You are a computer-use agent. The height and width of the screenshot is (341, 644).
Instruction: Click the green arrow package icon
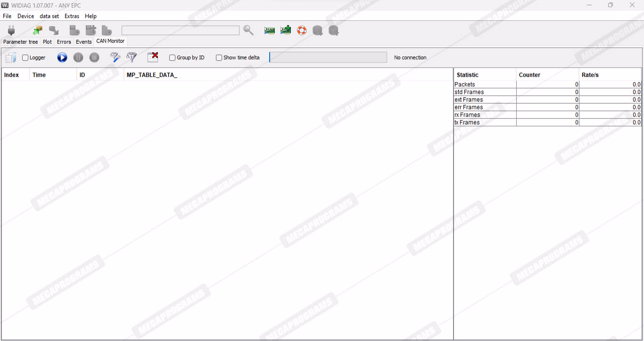[x=38, y=31]
